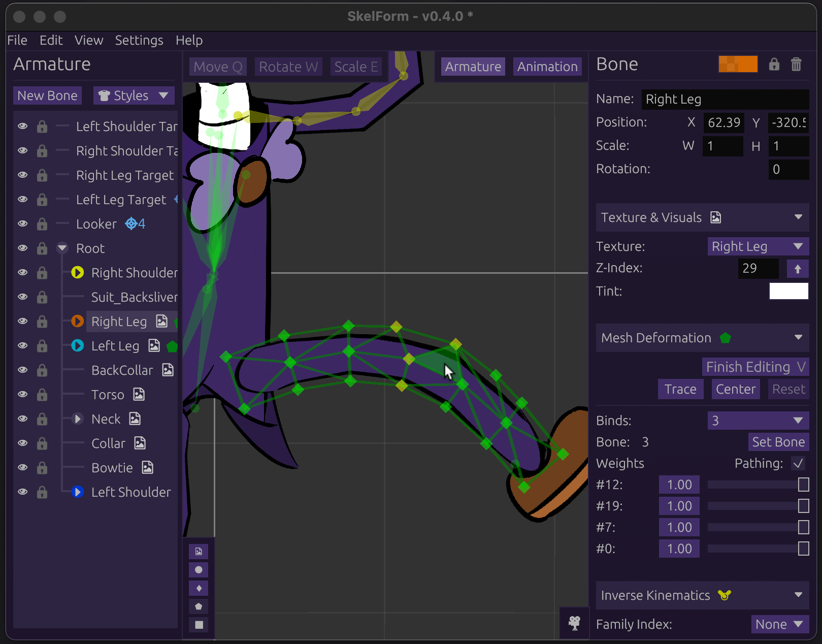Select the image tool icon in the bottom-left viewport toolbar
Image resolution: width=822 pixels, height=644 pixels.
199,552
